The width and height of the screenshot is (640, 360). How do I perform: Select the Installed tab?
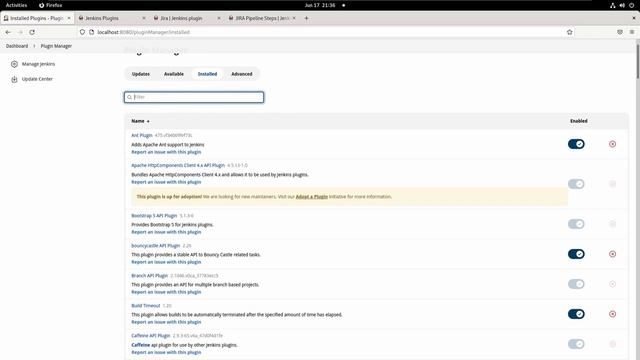pos(207,74)
